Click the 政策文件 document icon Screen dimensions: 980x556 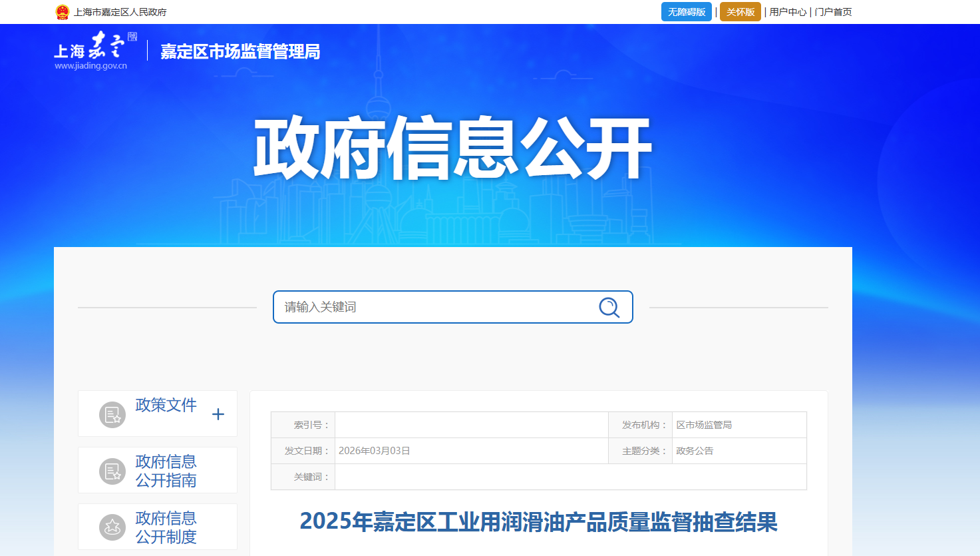(112, 415)
